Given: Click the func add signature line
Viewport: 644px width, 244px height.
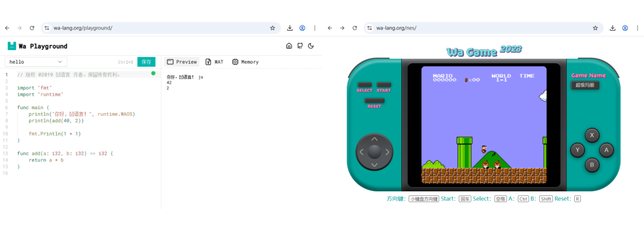Looking at the screenshot, I should click(65, 153).
